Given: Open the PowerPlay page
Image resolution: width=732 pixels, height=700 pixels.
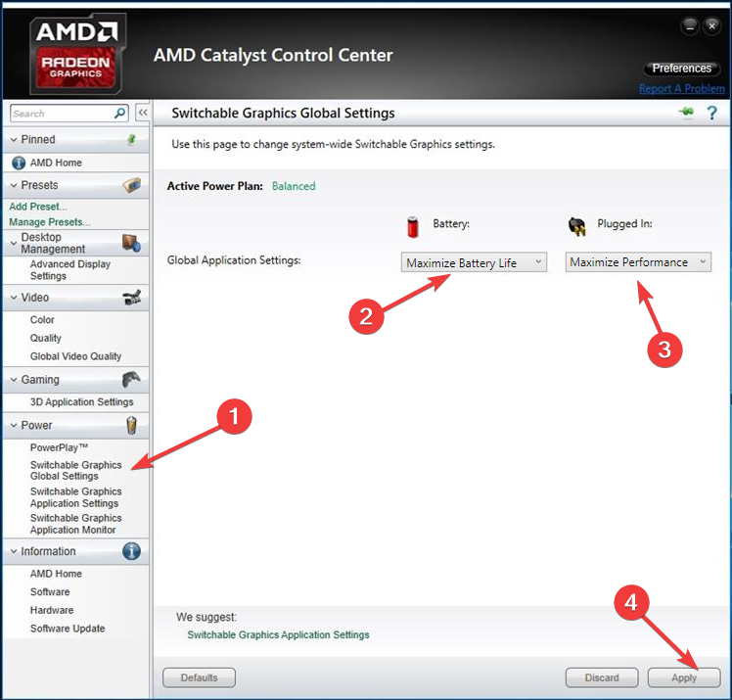Looking at the screenshot, I should [x=59, y=447].
